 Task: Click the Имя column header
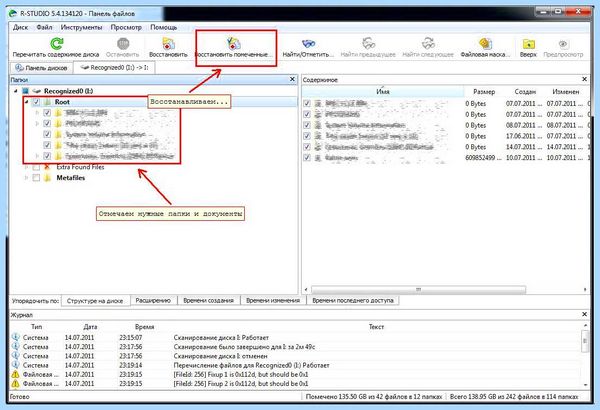tap(383, 91)
